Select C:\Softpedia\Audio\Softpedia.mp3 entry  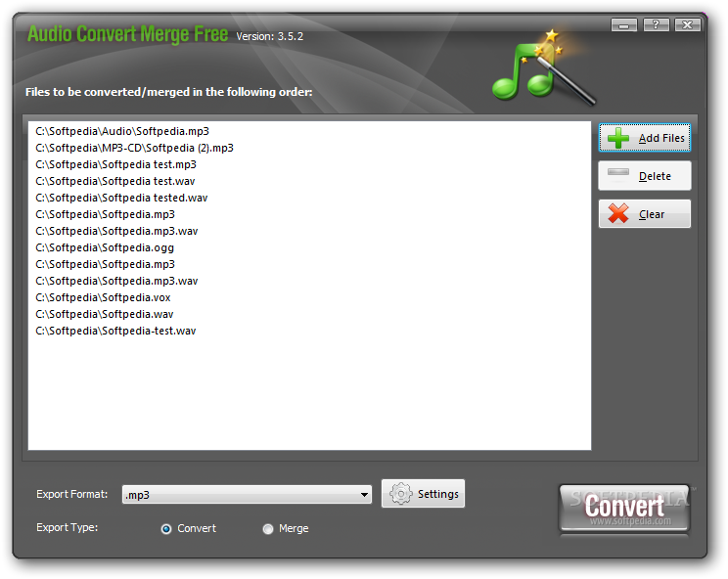122,131
